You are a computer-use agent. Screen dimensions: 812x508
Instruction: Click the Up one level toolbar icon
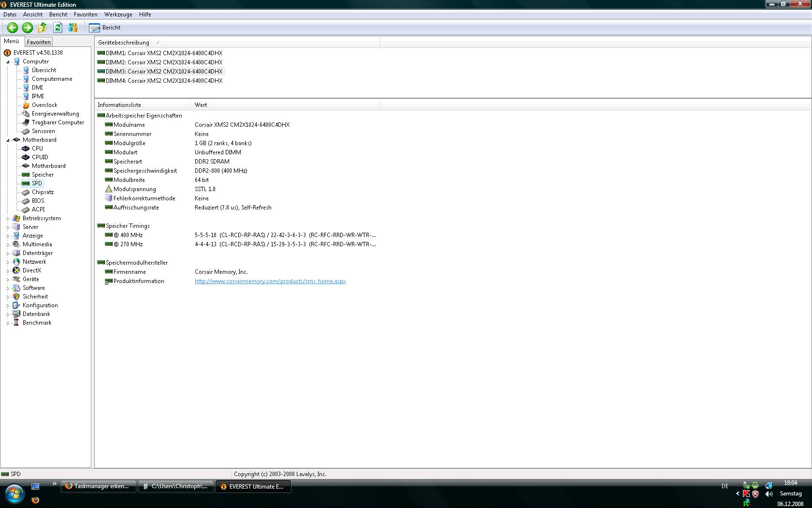click(x=43, y=28)
